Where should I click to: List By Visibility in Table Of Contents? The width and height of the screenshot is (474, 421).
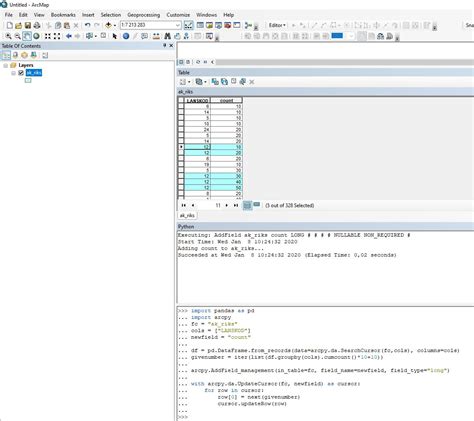(24, 55)
